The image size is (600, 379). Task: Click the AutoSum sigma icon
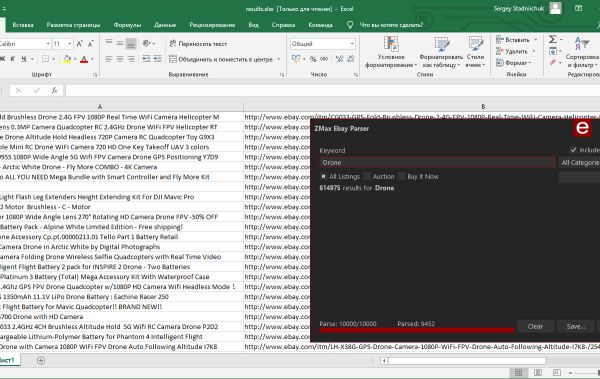pyautogui.click(x=553, y=39)
